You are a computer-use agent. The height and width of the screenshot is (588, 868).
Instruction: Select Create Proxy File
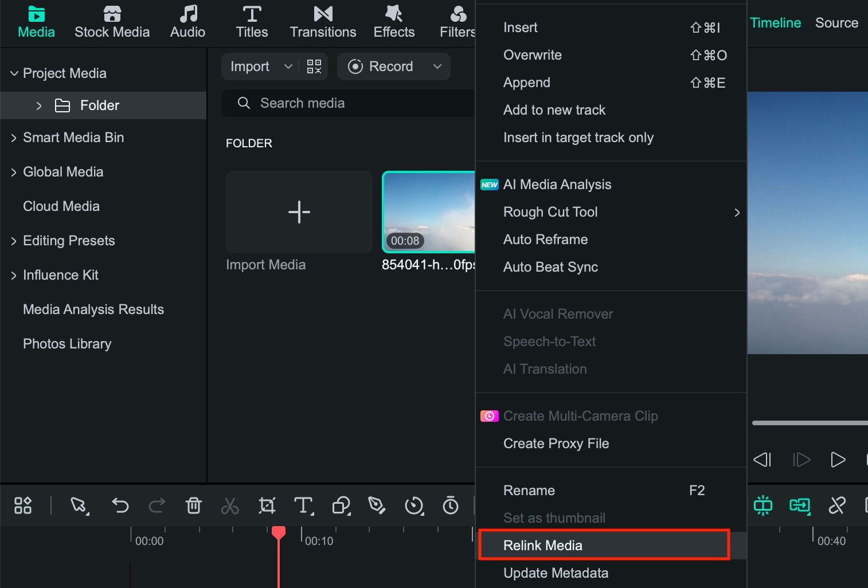click(x=611, y=444)
